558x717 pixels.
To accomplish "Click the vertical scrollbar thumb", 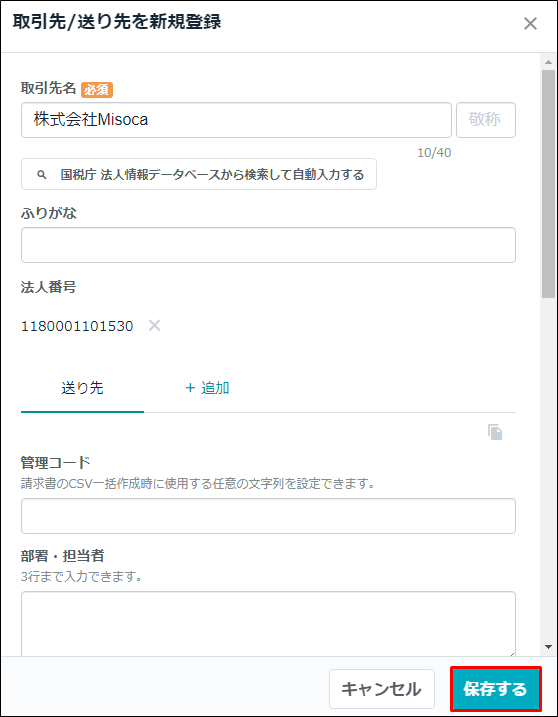I will pos(548,184).
